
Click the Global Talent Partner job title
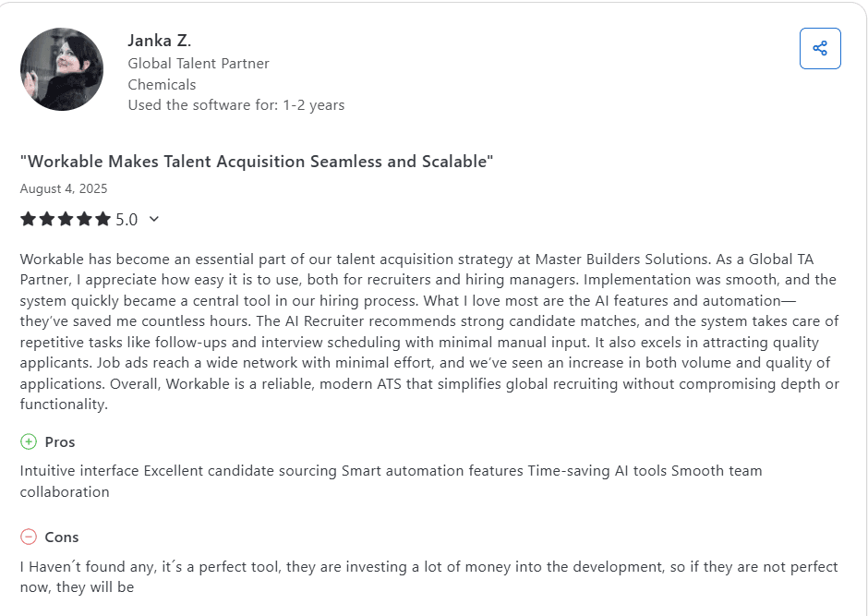tap(198, 63)
